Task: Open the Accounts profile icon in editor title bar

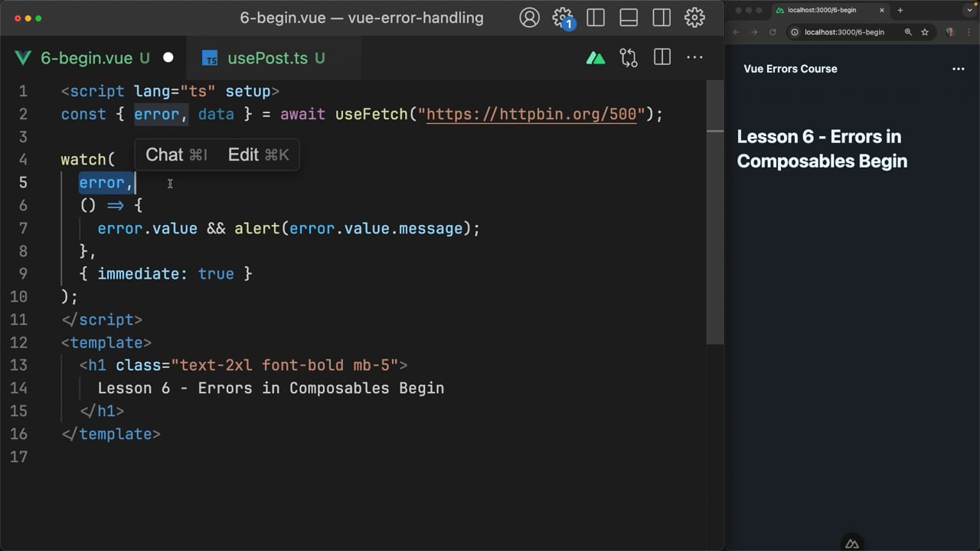Action: (x=530, y=18)
